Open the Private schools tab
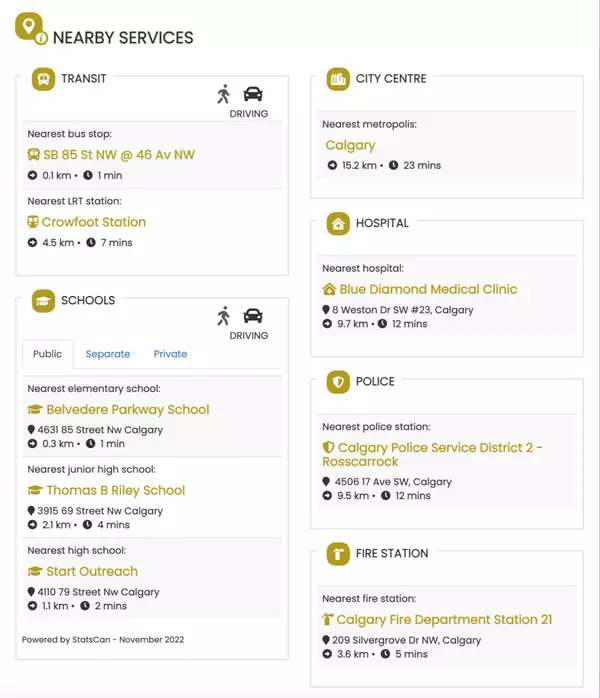 (170, 354)
